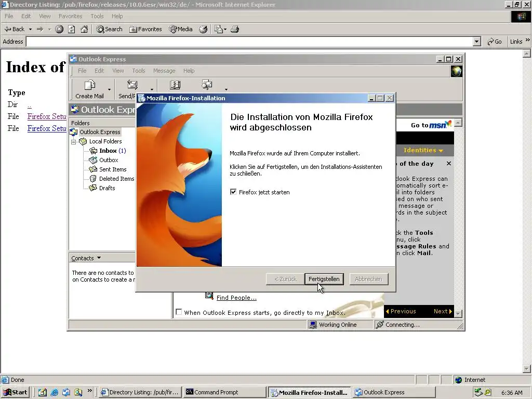Uncheck 'Firefox jetzt starten' checkbox
Image resolution: width=532 pixels, height=399 pixels.
point(233,192)
